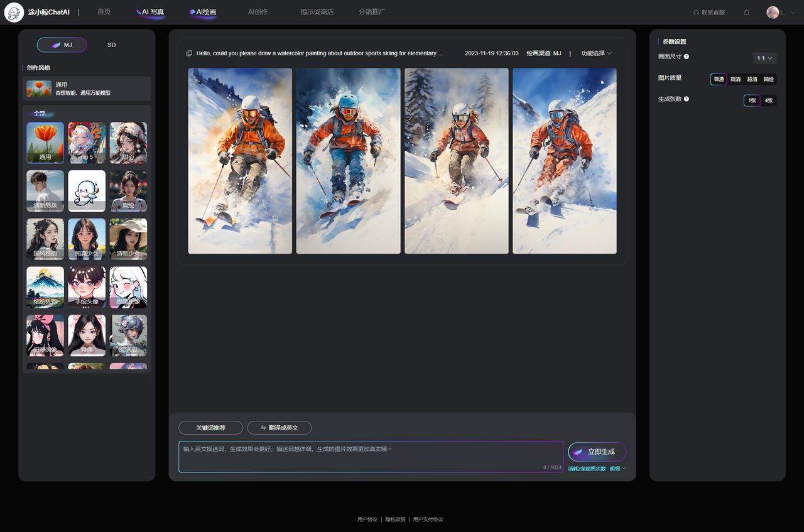Click the copy prompt icon beside 'Hello'

(x=189, y=53)
